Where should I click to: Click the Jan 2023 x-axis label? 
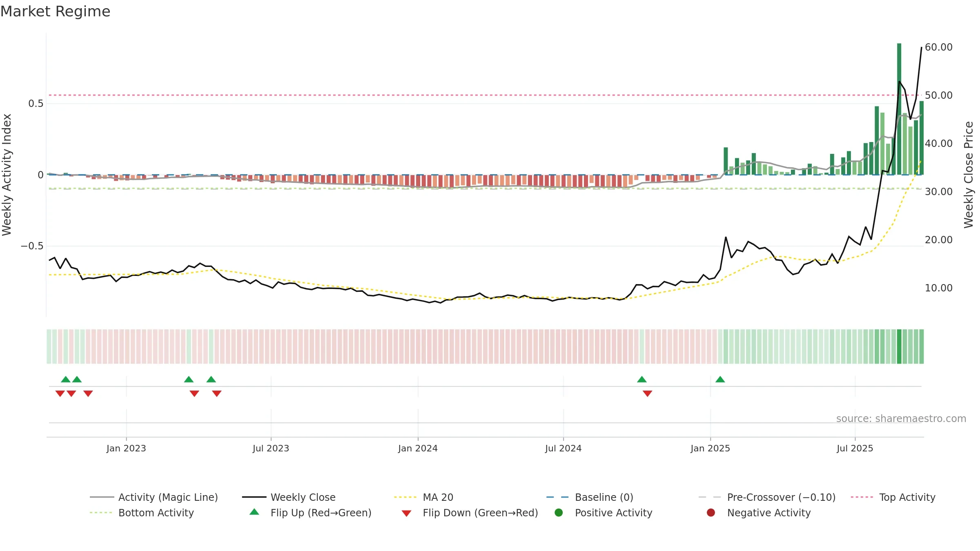(x=126, y=449)
